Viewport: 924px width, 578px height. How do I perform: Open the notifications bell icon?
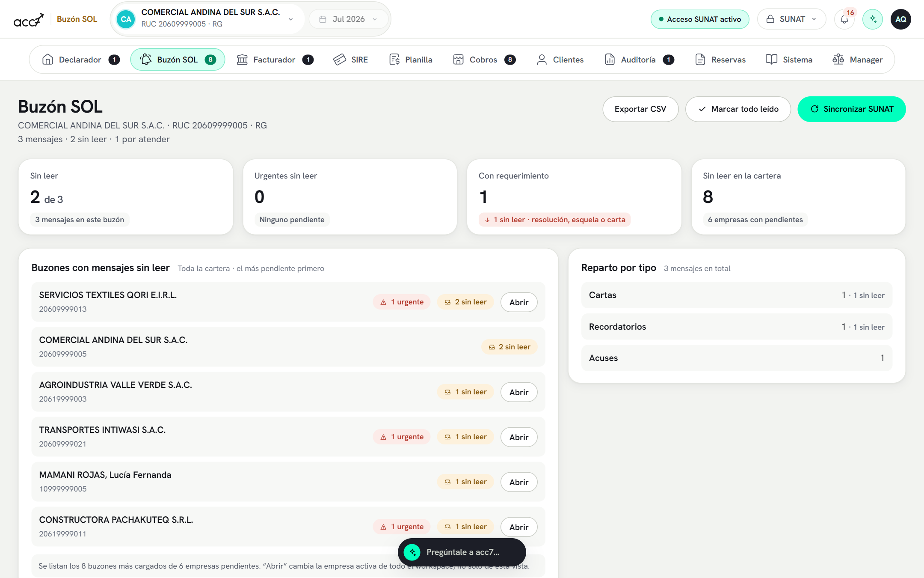pos(844,19)
